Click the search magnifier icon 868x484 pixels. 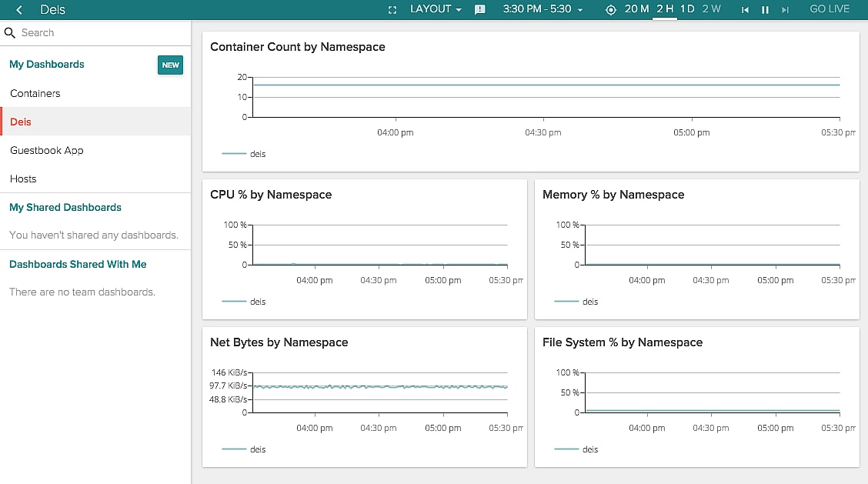[9, 32]
